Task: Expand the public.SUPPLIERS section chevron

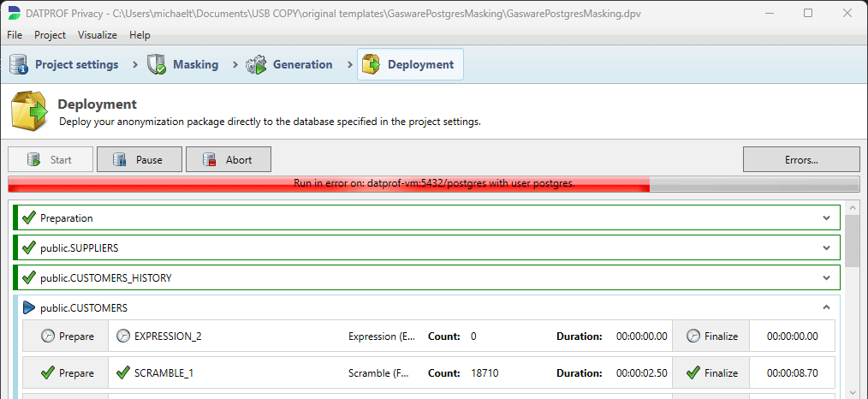Action: click(x=826, y=248)
